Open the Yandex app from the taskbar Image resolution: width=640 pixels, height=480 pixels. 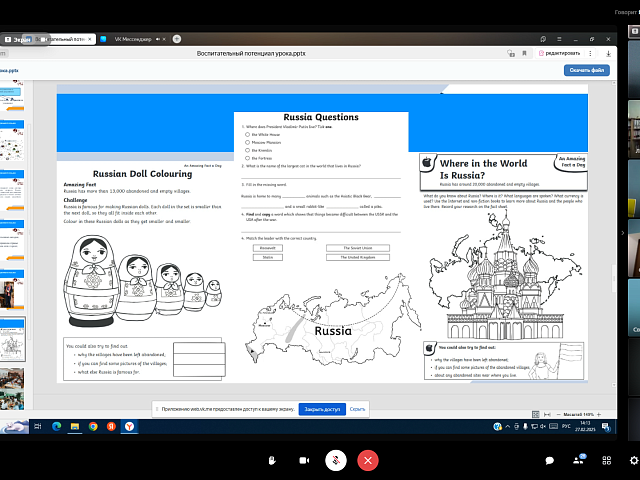[x=111, y=427]
